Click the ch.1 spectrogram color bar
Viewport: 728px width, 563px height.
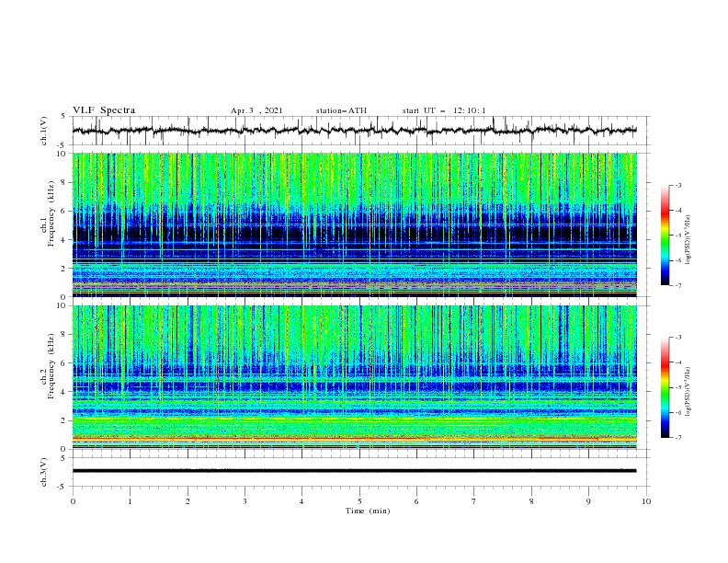[665, 236]
